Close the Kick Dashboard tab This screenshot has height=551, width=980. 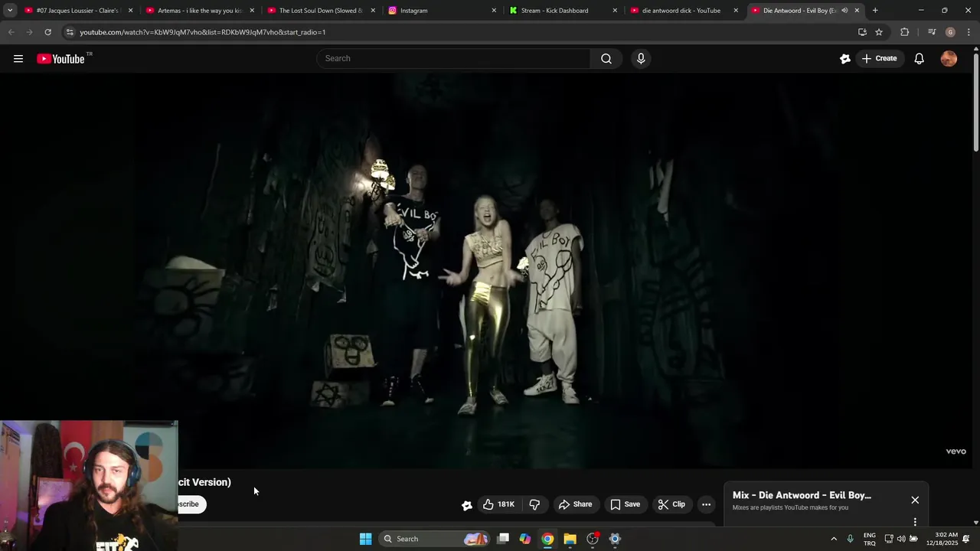coord(615,11)
